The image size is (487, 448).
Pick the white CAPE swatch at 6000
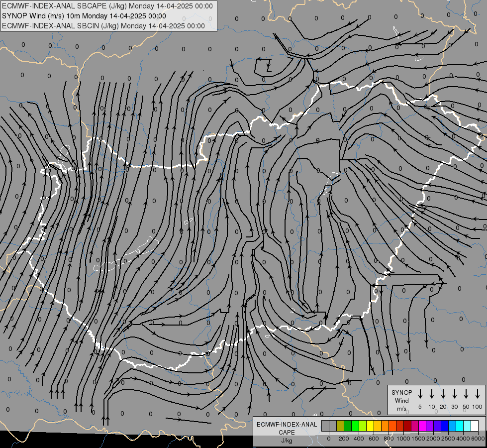475,426
